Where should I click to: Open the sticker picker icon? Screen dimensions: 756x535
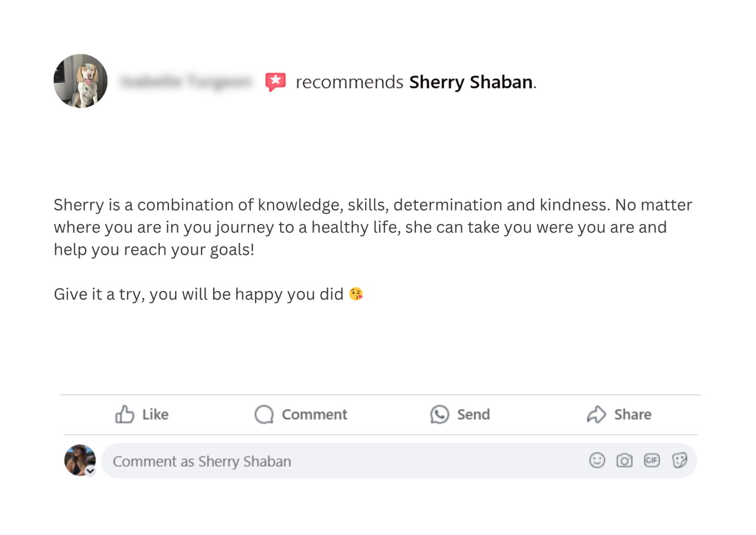pos(679,460)
